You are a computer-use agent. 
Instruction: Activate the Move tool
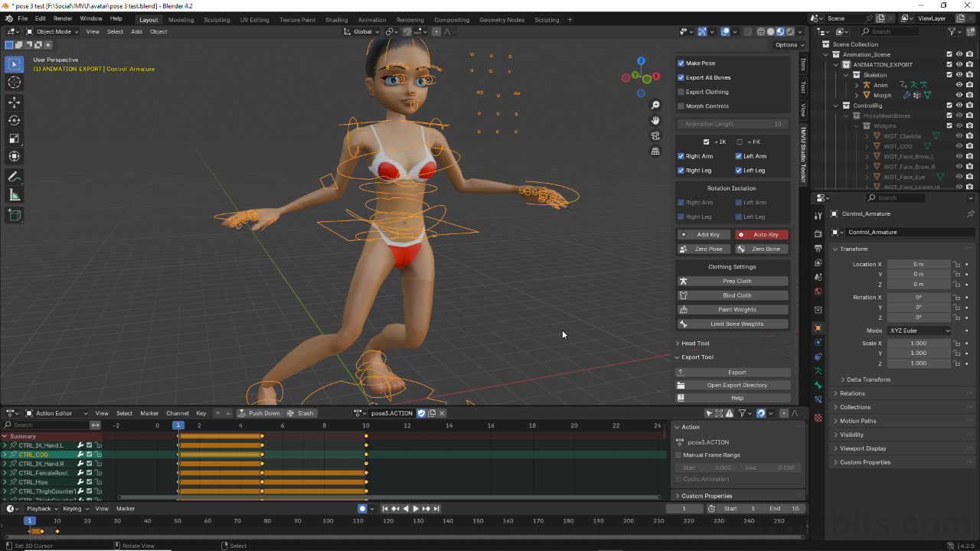15,102
